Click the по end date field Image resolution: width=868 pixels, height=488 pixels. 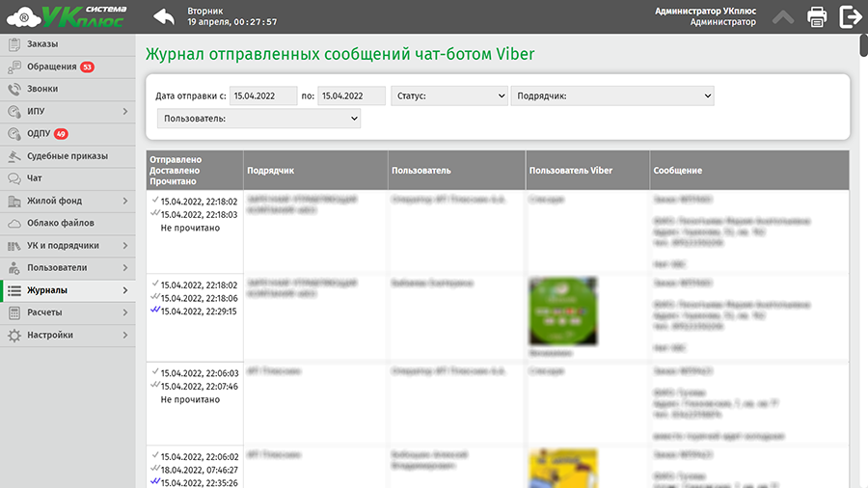pos(351,95)
